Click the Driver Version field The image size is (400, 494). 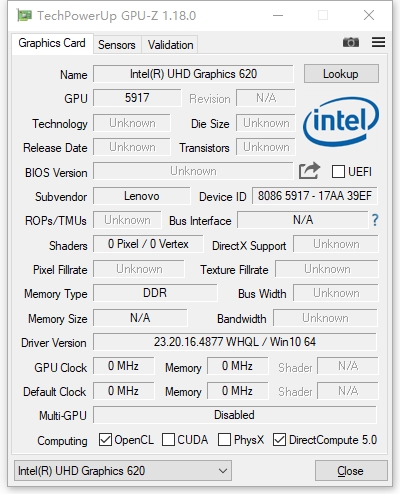[235, 342]
